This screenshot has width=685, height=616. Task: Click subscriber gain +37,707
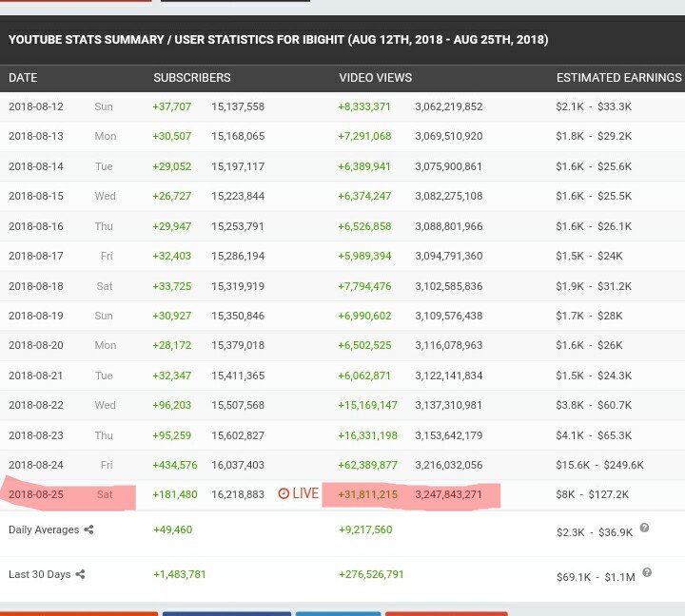click(171, 106)
